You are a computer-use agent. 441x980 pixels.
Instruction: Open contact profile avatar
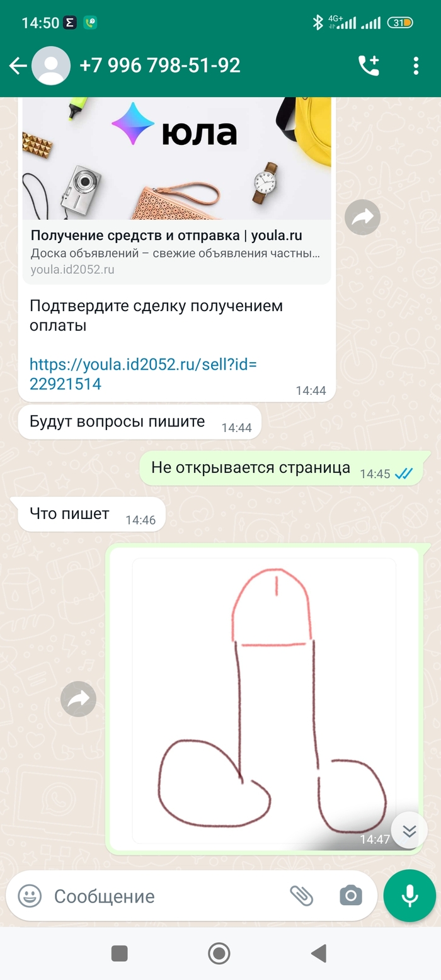tap(51, 66)
